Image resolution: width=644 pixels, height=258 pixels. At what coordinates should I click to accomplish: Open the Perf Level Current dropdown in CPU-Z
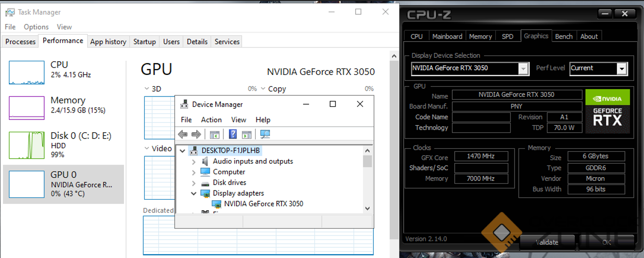point(598,69)
